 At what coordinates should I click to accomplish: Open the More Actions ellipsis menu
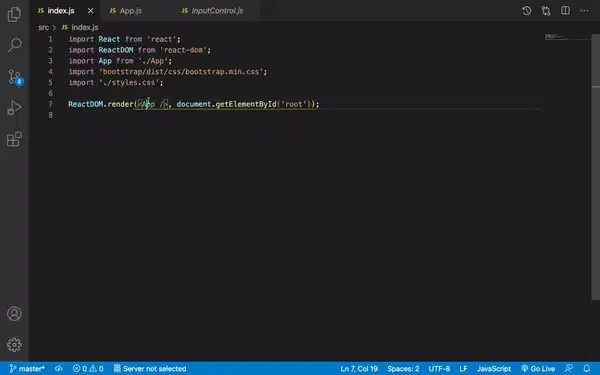(x=584, y=11)
